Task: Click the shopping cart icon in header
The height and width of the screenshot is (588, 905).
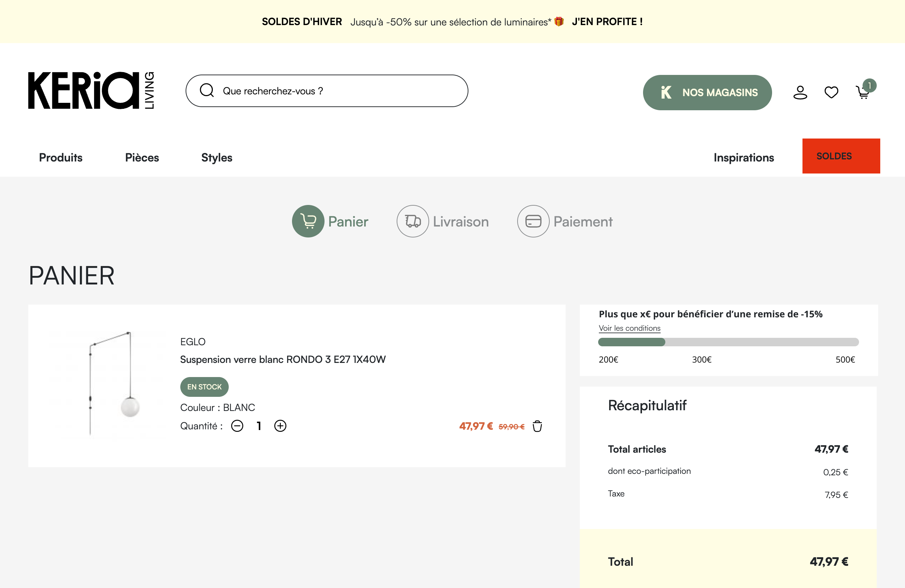Action: pyautogui.click(x=863, y=92)
